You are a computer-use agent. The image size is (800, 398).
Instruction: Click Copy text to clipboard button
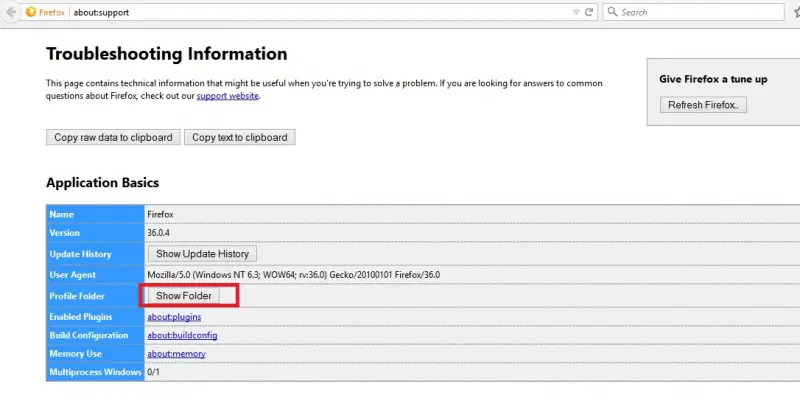[x=240, y=137]
